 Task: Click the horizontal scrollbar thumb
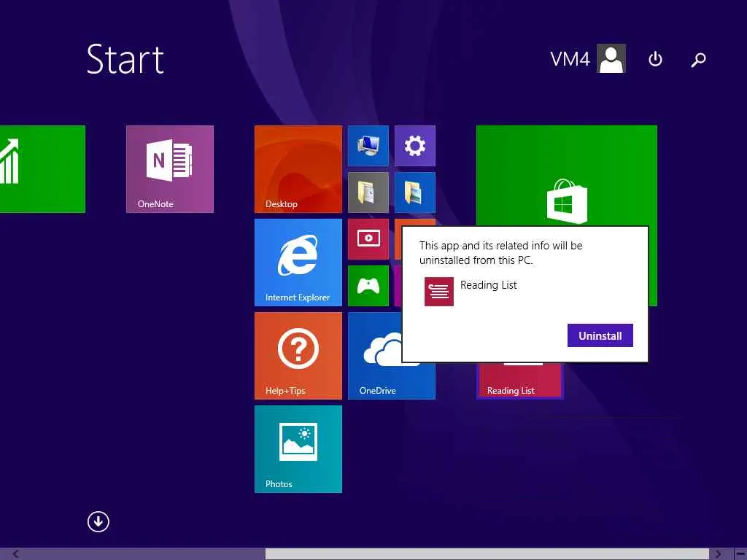tap(487, 554)
